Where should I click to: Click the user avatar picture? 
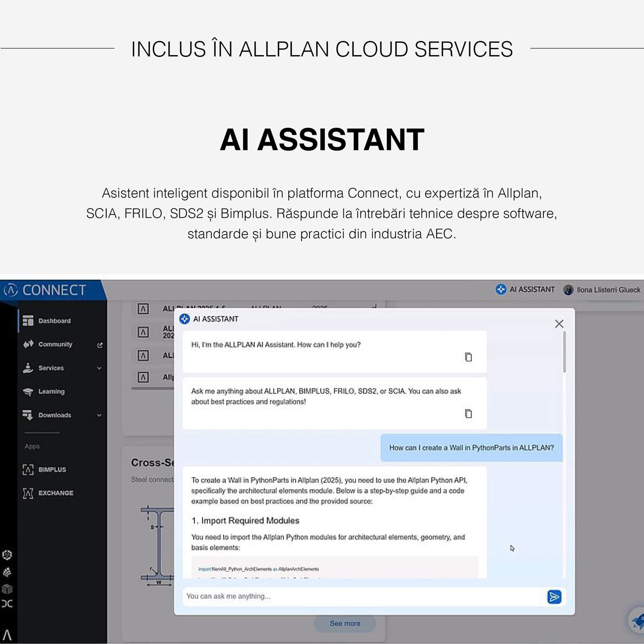coord(568,290)
